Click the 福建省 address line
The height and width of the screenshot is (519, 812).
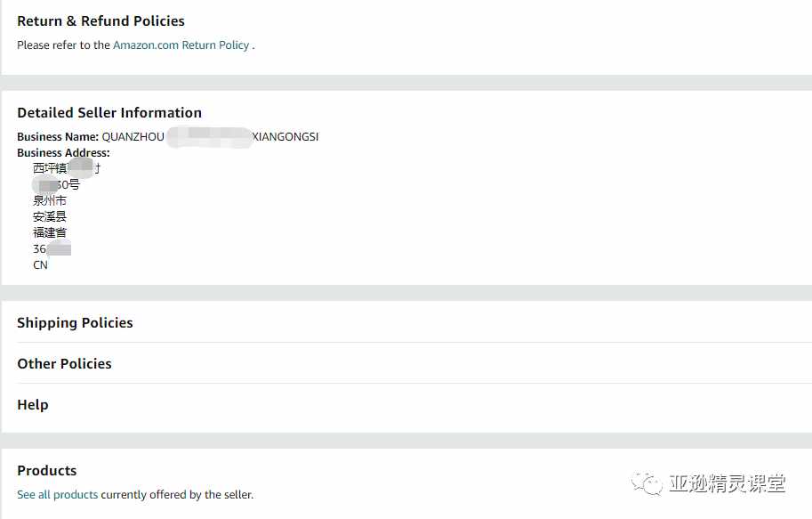(x=50, y=233)
